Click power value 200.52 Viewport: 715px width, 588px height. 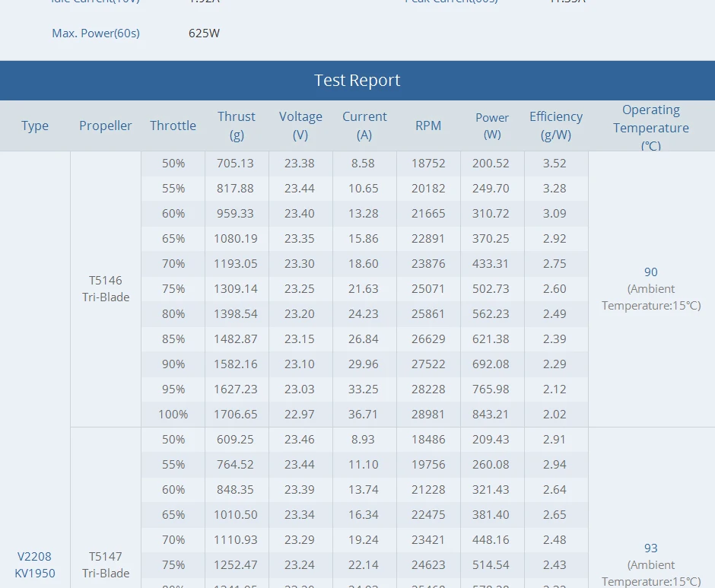491,164
